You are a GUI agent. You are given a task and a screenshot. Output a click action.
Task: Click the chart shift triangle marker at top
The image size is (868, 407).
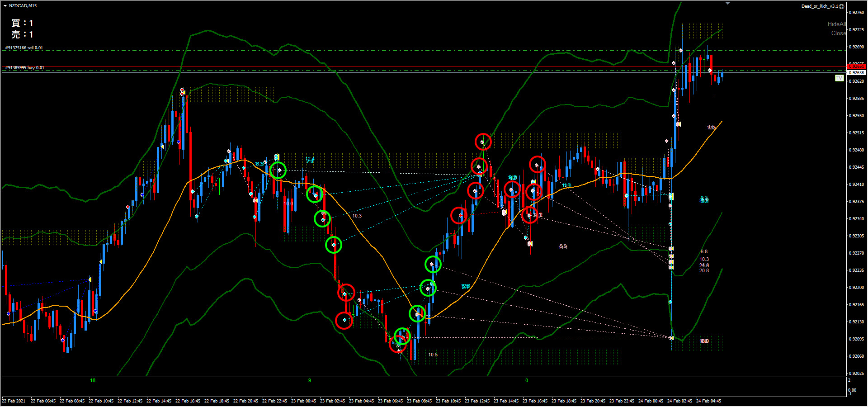pos(727,3)
